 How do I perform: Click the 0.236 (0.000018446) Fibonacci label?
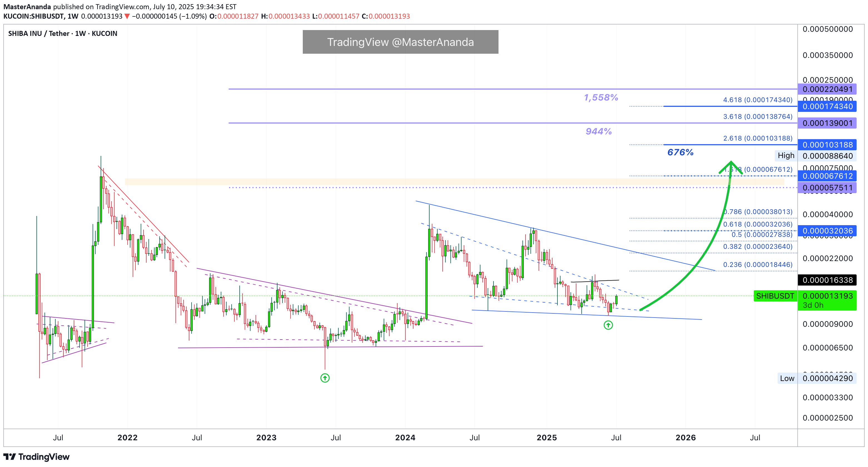pyautogui.click(x=758, y=265)
